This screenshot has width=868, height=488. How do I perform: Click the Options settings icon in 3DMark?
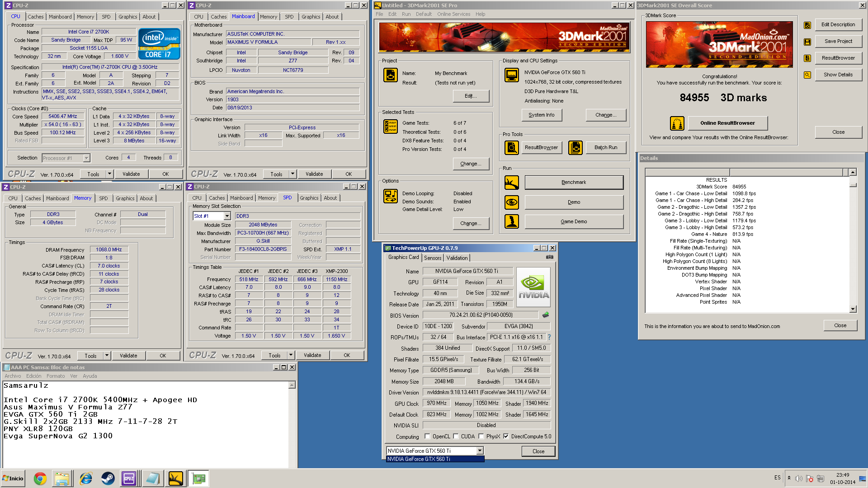tap(390, 196)
